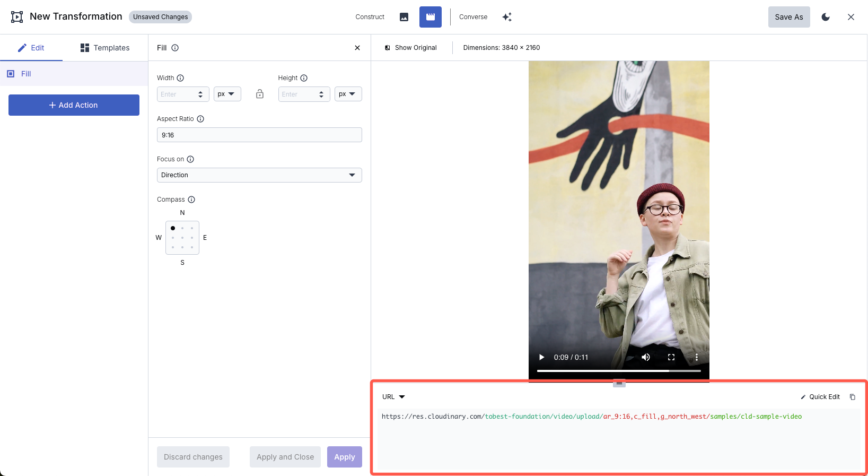Image resolution: width=868 pixels, height=476 pixels.
Task: Click the Converse label
Action: click(473, 17)
